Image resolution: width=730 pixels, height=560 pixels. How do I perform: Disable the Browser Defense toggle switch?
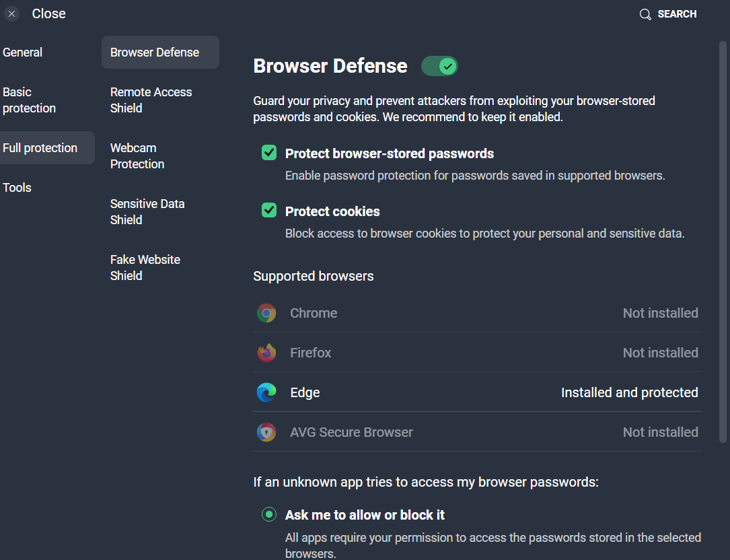[x=439, y=66]
